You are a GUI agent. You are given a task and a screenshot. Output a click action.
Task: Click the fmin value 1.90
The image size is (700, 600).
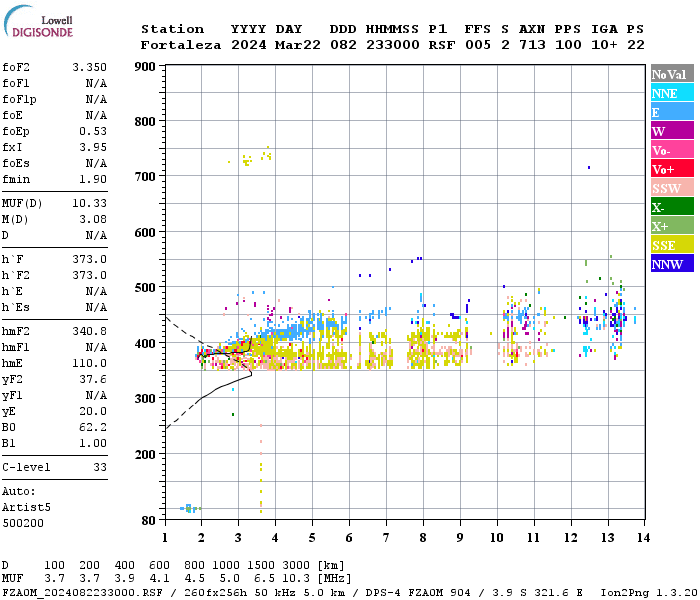(93, 179)
